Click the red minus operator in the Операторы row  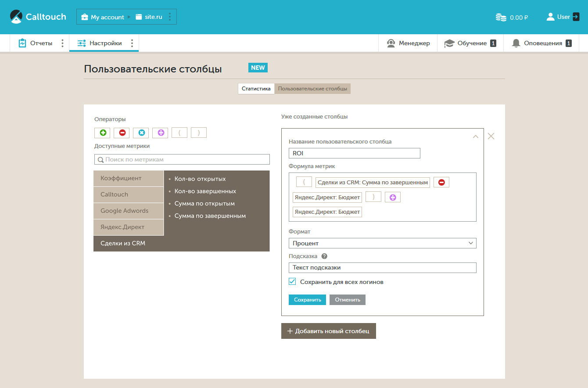pyautogui.click(x=122, y=133)
